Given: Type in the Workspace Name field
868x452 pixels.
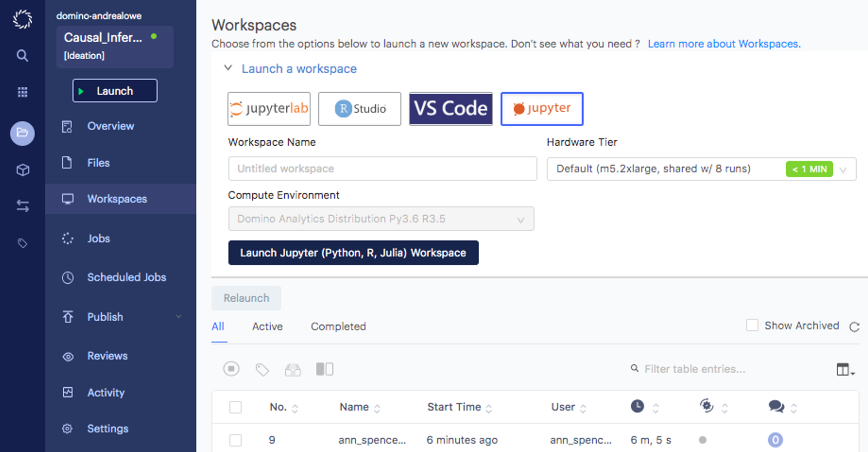Looking at the screenshot, I should [x=382, y=168].
